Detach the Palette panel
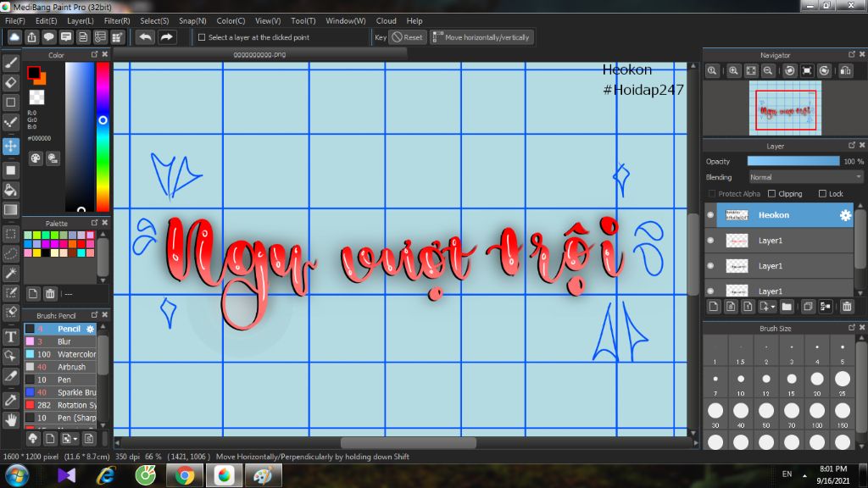 click(x=94, y=223)
